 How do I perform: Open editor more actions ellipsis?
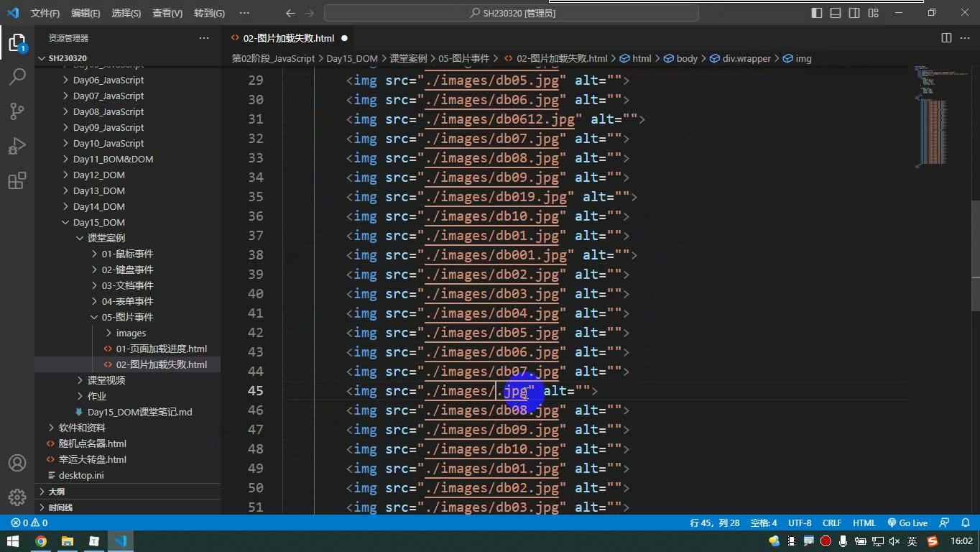[965, 38]
